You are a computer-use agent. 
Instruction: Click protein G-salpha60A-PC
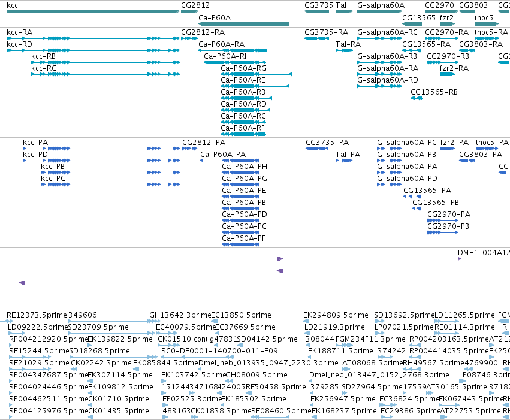pyautogui.click(x=407, y=143)
